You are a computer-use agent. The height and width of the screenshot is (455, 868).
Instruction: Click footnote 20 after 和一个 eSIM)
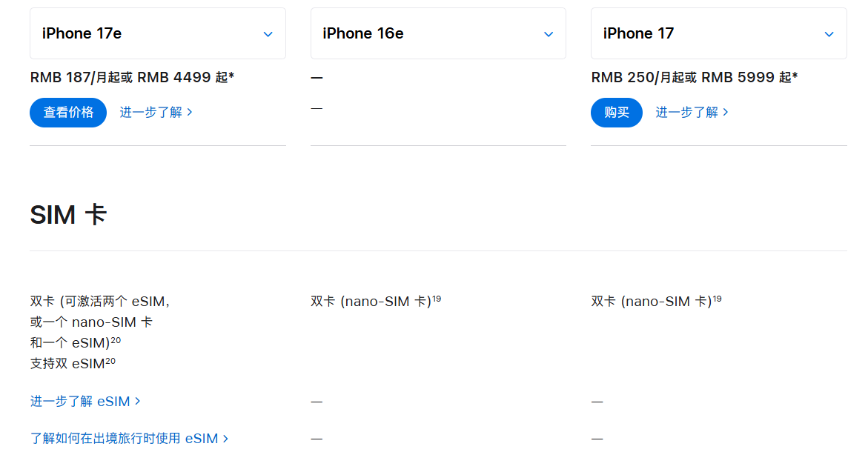tap(116, 340)
